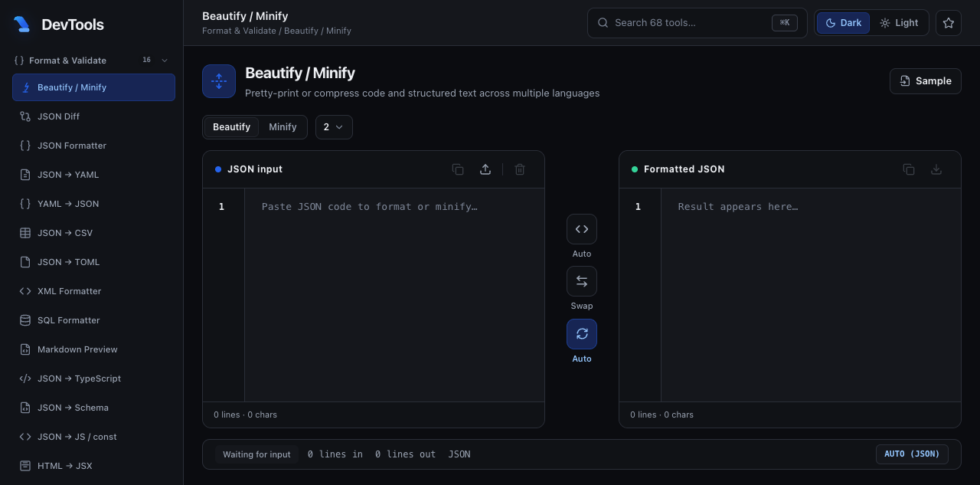Screen dimensions: 980x485
Task: Click the HTML → JSX icon
Action: click(25, 466)
